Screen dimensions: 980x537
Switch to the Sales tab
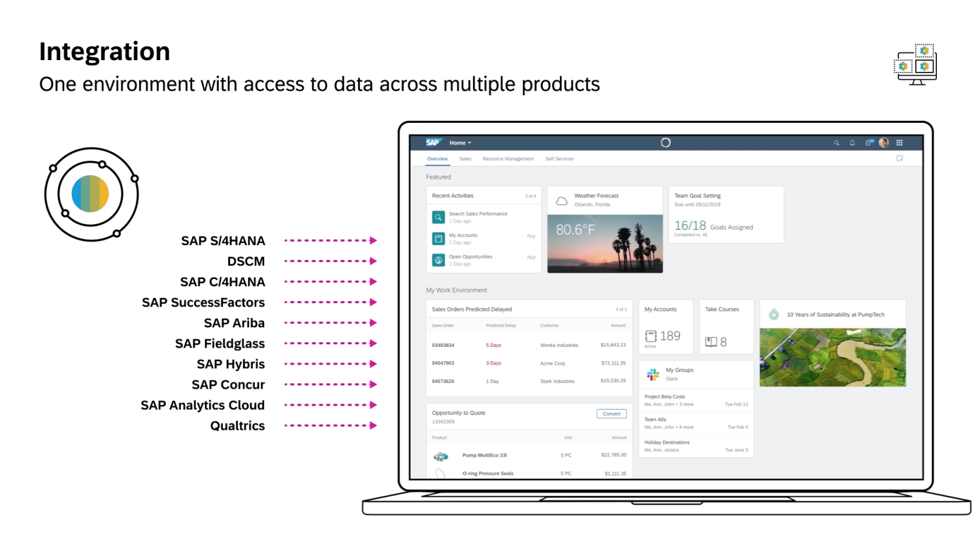click(x=465, y=159)
